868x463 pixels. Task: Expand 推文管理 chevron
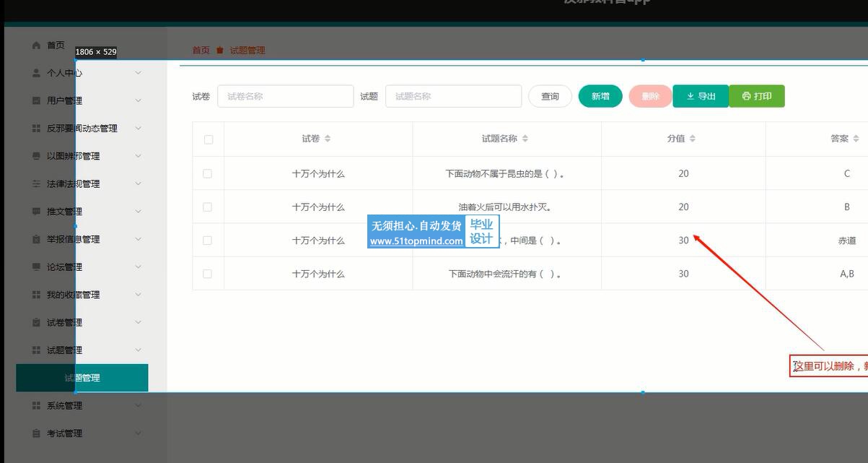pyautogui.click(x=138, y=212)
